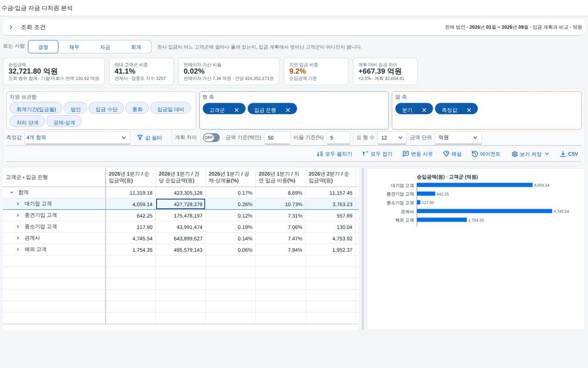Click 모두 펼치기 expand-all button

pos(334,154)
